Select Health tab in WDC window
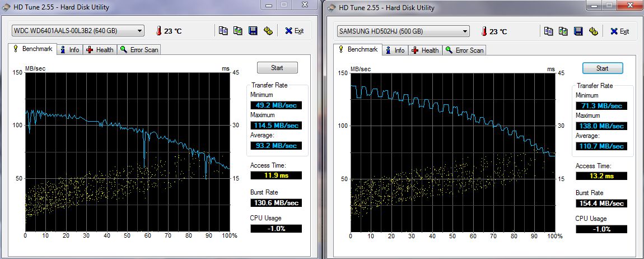 [100, 50]
